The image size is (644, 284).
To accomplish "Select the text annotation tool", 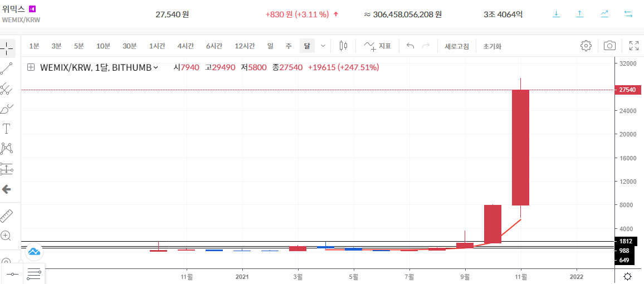I will coord(7,129).
